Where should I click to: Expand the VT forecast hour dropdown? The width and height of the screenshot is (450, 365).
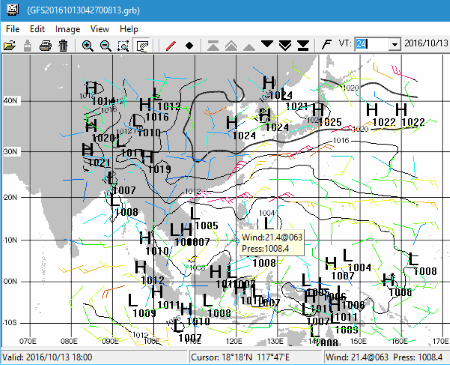[x=395, y=44]
